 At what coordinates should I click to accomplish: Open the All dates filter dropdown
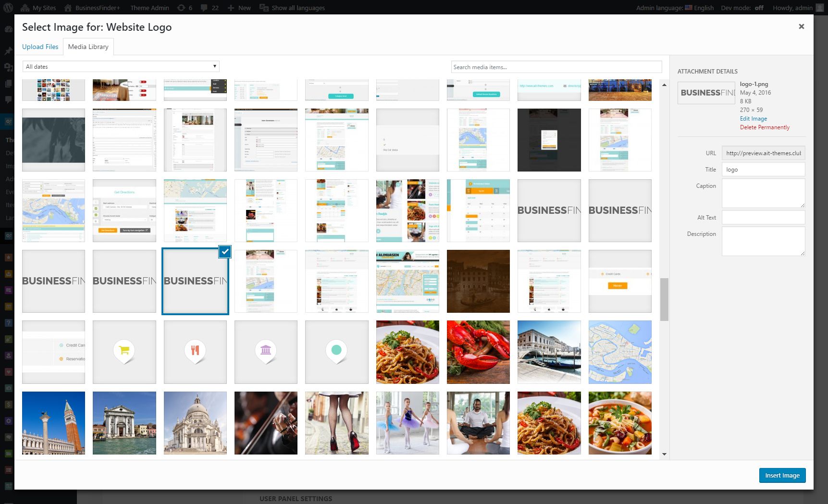(x=121, y=66)
